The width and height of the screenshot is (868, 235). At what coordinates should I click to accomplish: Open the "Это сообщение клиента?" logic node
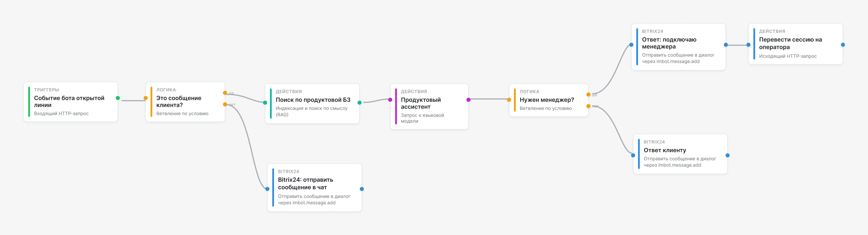tap(185, 102)
